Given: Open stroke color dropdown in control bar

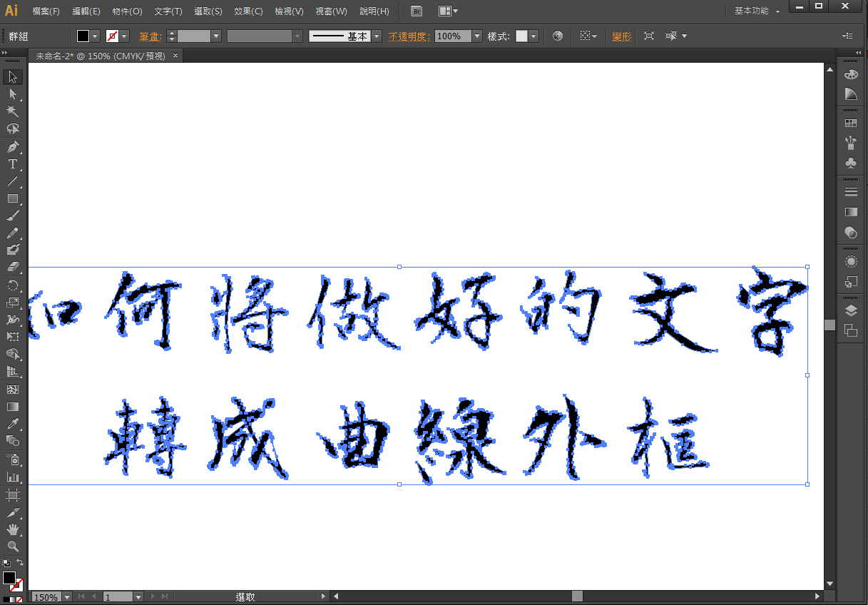Looking at the screenshot, I should click(x=124, y=36).
